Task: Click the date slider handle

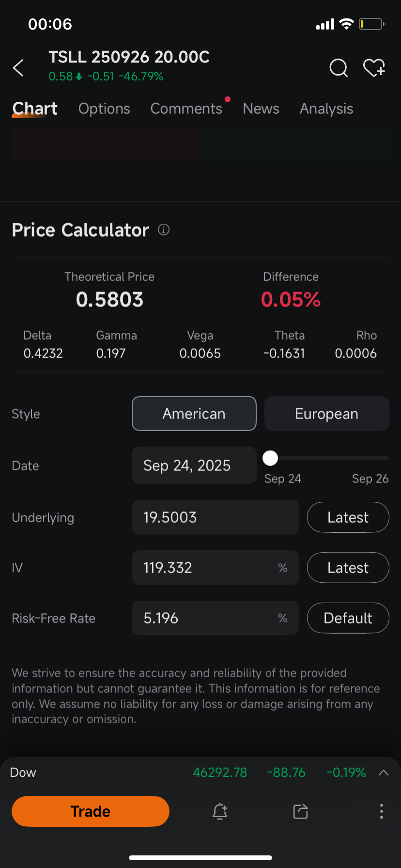Action: (x=270, y=458)
